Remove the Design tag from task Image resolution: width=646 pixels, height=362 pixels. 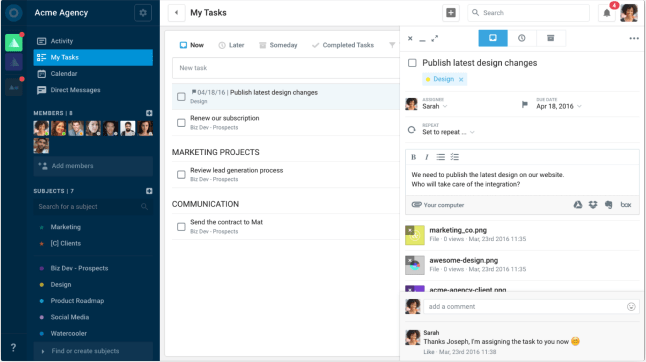tap(461, 79)
